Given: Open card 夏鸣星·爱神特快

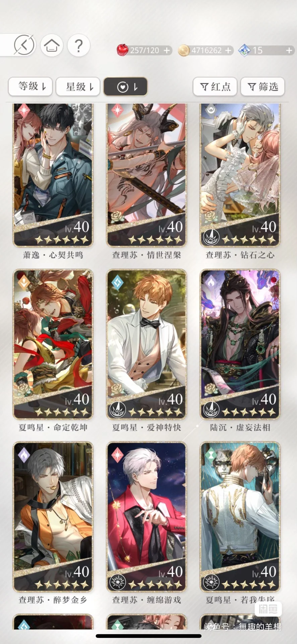Looking at the screenshot, I should click(146, 344).
